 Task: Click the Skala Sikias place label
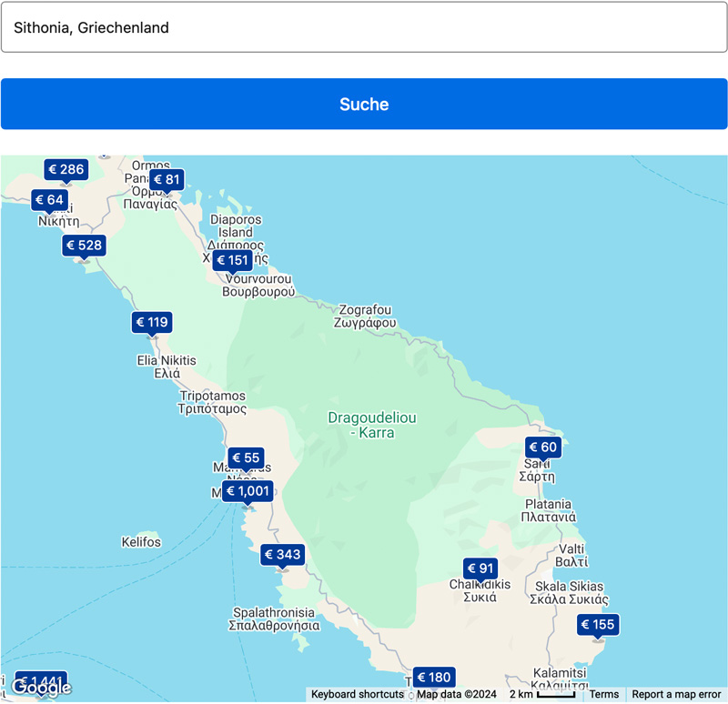(570, 593)
